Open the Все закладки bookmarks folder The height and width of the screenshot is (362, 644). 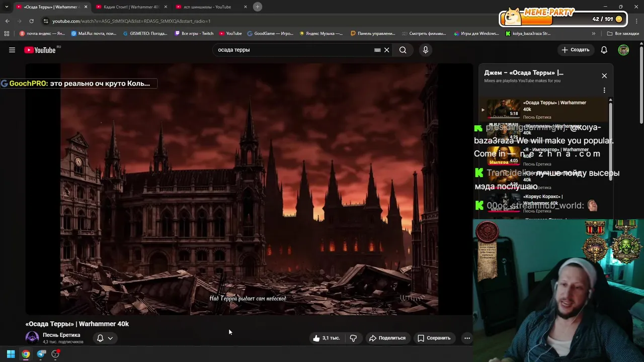click(x=623, y=34)
